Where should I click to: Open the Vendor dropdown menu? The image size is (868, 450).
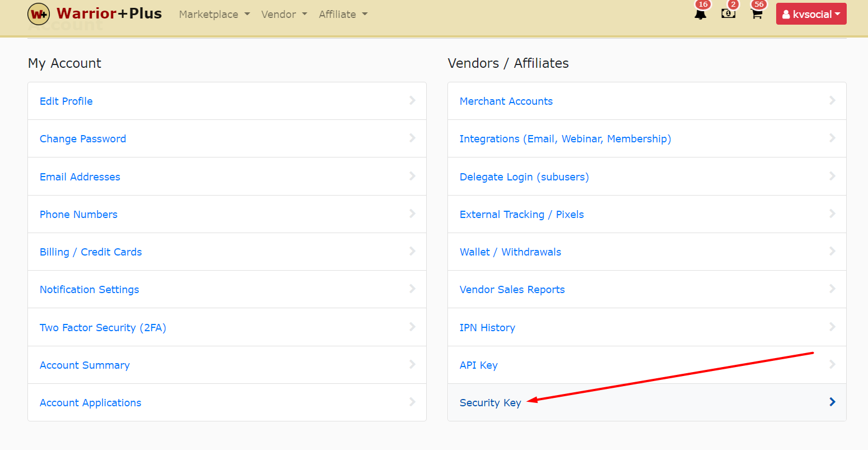(x=284, y=15)
